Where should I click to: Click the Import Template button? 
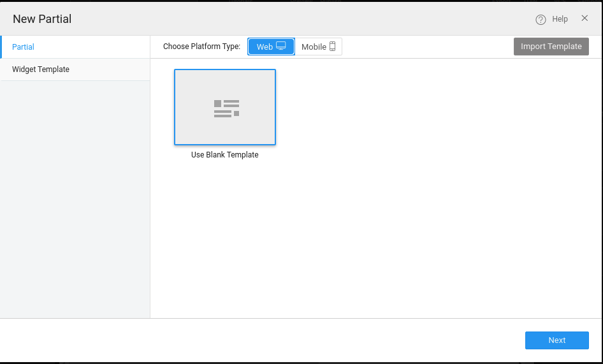point(551,47)
